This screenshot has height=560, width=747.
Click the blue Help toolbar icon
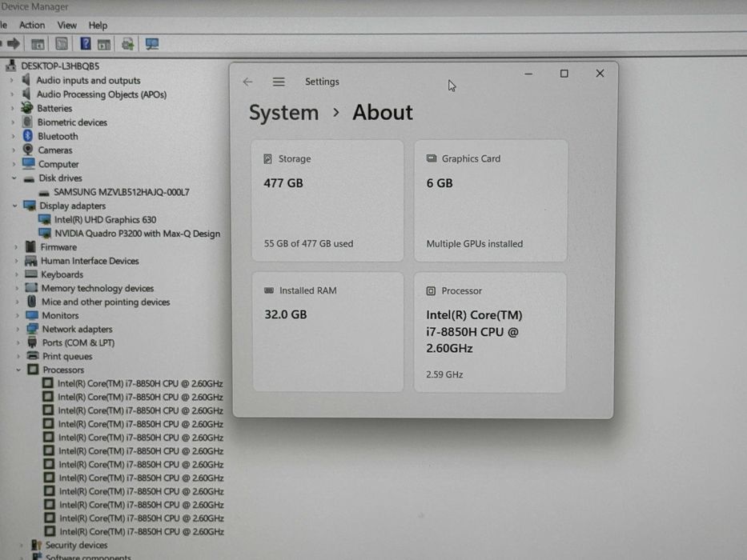[x=86, y=44]
